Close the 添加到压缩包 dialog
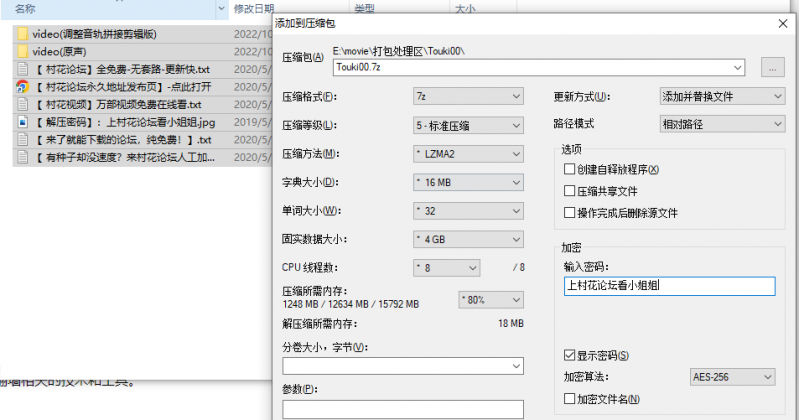799x420 pixels. coord(779,22)
